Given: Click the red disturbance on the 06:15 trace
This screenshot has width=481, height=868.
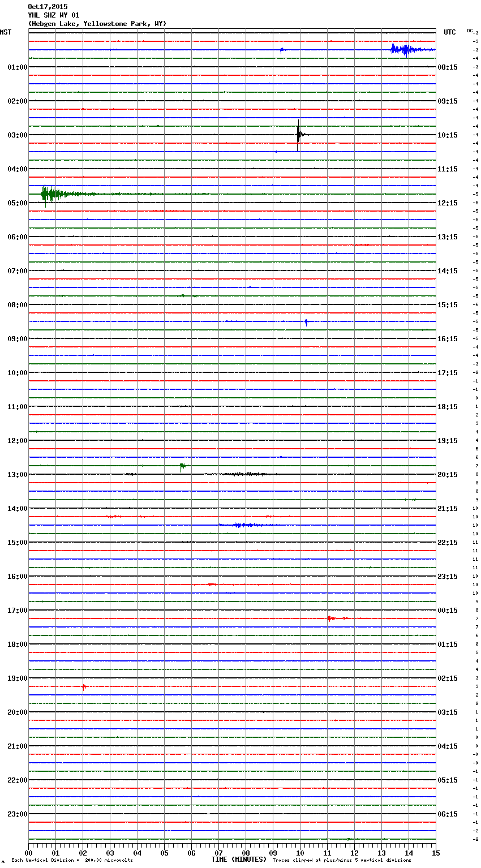Looking at the screenshot, I should click(x=360, y=245).
